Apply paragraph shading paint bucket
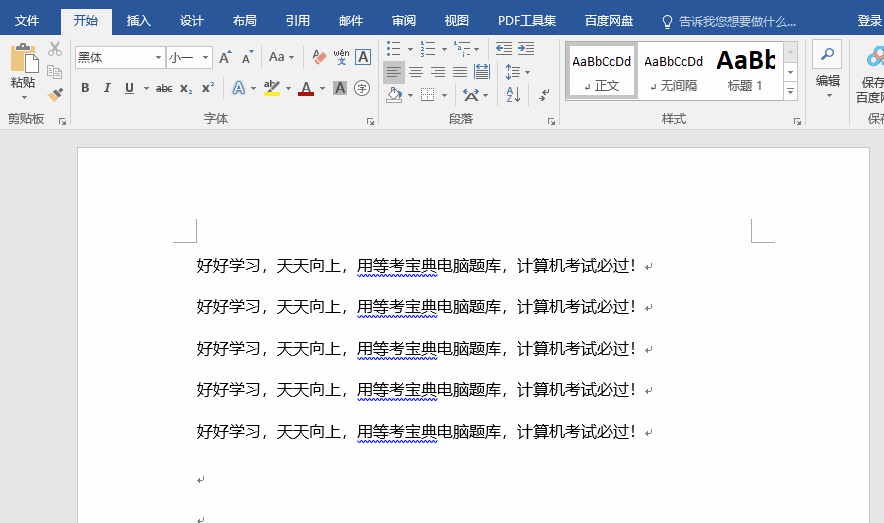884x523 pixels. click(x=394, y=95)
